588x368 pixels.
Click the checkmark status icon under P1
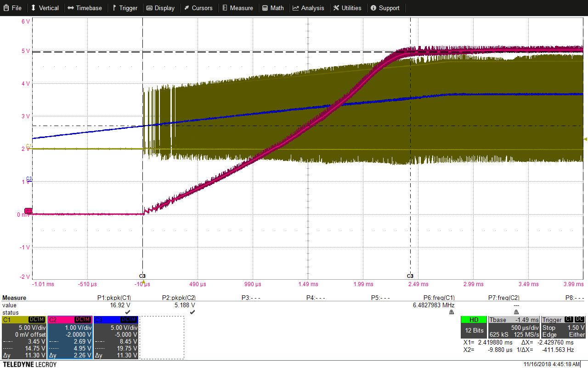pos(128,312)
